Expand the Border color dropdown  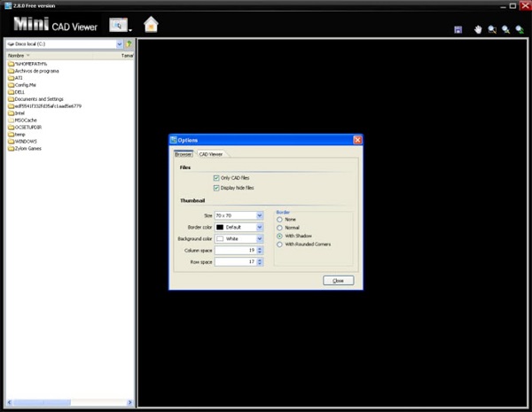pos(259,227)
